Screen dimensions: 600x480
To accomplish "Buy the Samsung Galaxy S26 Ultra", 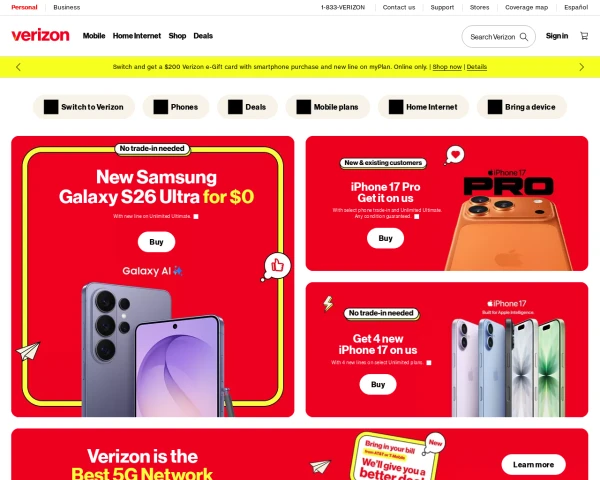I will coord(157,242).
